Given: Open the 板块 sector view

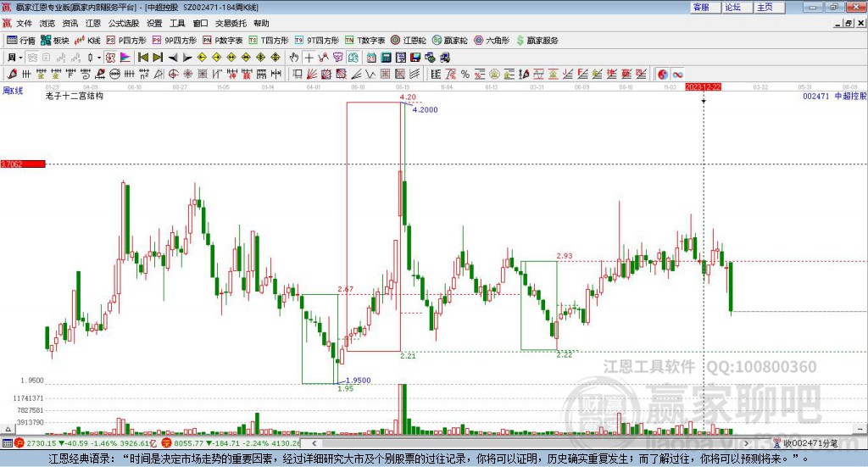Looking at the screenshot, I should tap(54, 41).
